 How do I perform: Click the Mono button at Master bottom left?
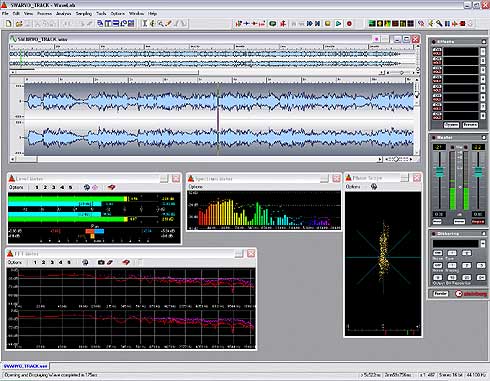437,221
